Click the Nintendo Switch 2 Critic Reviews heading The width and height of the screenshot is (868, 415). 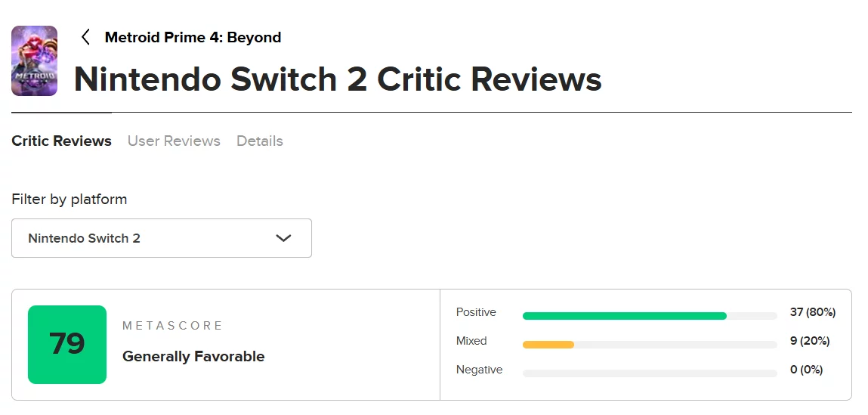(x=338, y=79)
